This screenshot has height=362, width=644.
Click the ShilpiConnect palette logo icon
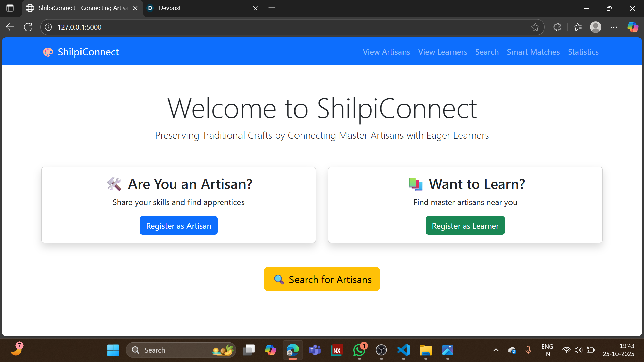point(48,52)
